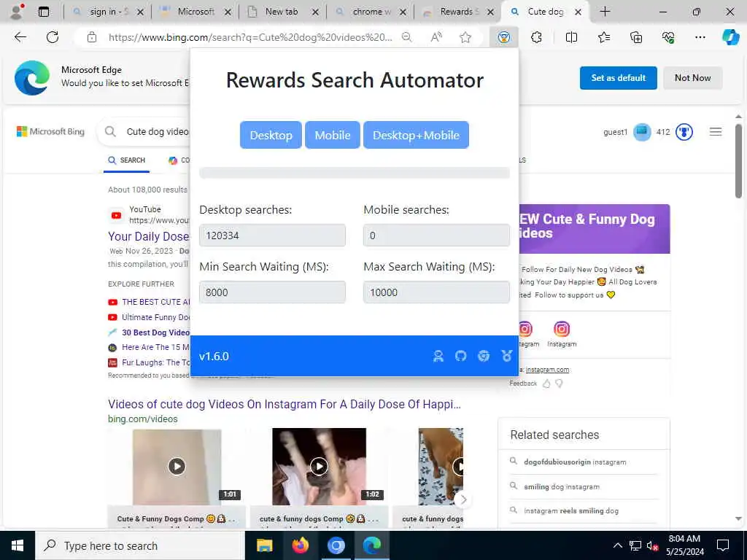747x560 pixels.
Task: Add this page to favorites star
Action: point(465,37)
